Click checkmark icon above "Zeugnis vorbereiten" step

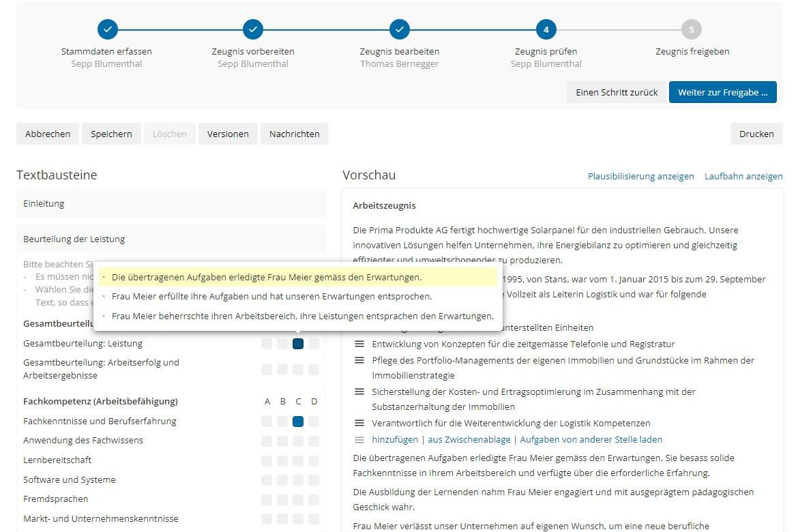(x=253, y=29)
